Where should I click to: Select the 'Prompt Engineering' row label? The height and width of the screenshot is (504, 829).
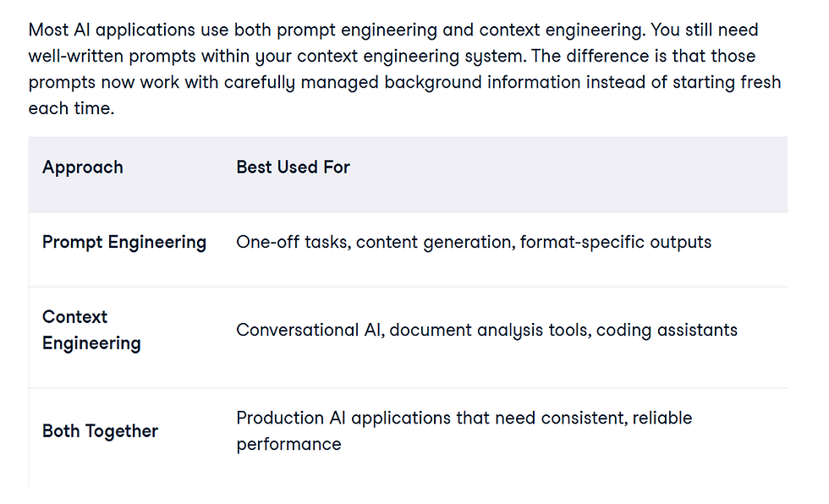(124, 243)
